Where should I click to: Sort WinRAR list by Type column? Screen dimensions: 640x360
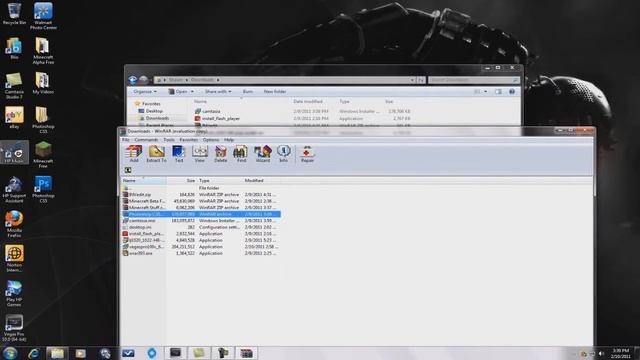pyautogui.click(x=220, y=180)
